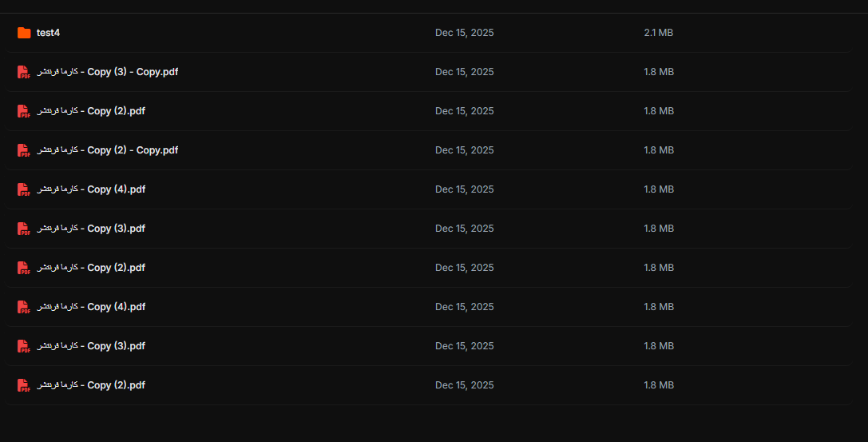Click the size of the lower Copy (3).pdf
Image resolution: width=868 pixels, height=442 pixels.
(x=659, y=345)
